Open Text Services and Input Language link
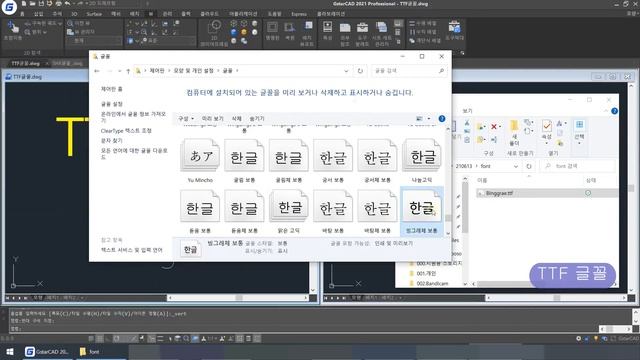The height and width of the screenshot is (360, 640). [x=131, y=250]
